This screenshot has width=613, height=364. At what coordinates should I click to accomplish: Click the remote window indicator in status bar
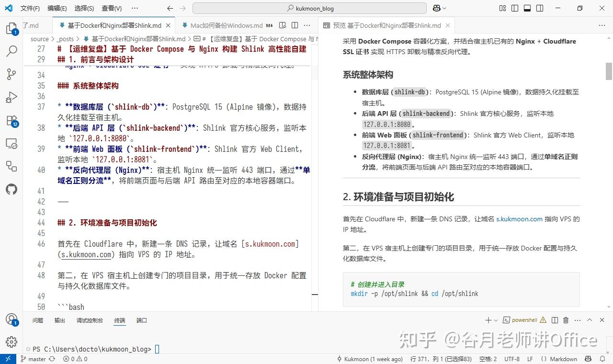tap(8, 359)
